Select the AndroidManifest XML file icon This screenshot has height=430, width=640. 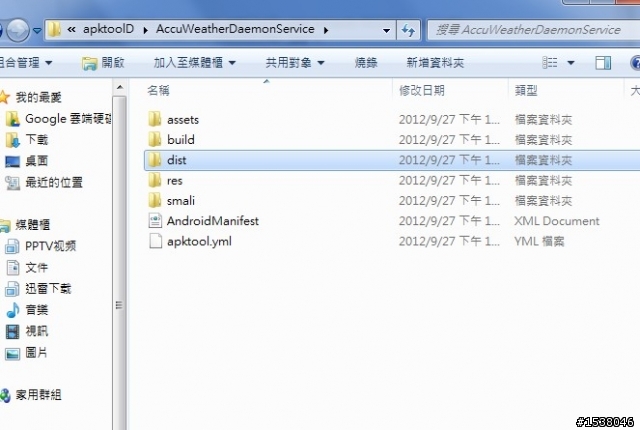pos(155,221)
